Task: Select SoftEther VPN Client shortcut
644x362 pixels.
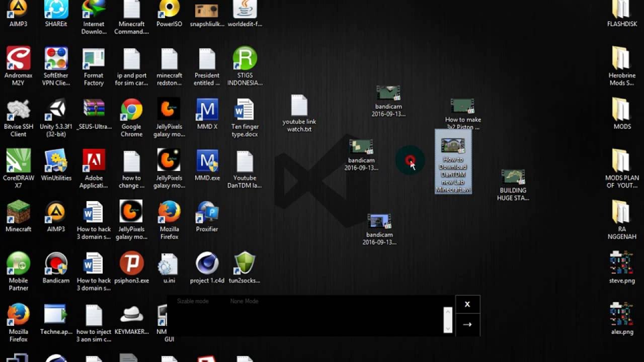Action: [56, 66]
